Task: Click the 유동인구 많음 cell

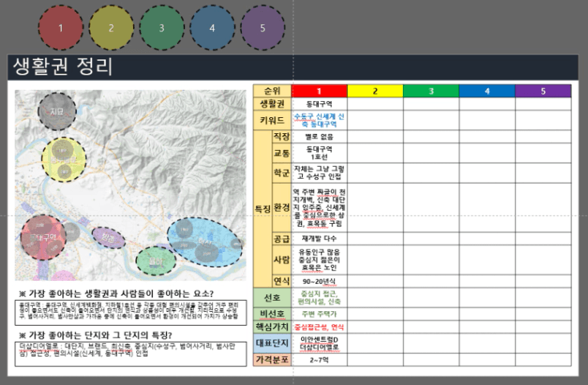Action: point(319,260)
